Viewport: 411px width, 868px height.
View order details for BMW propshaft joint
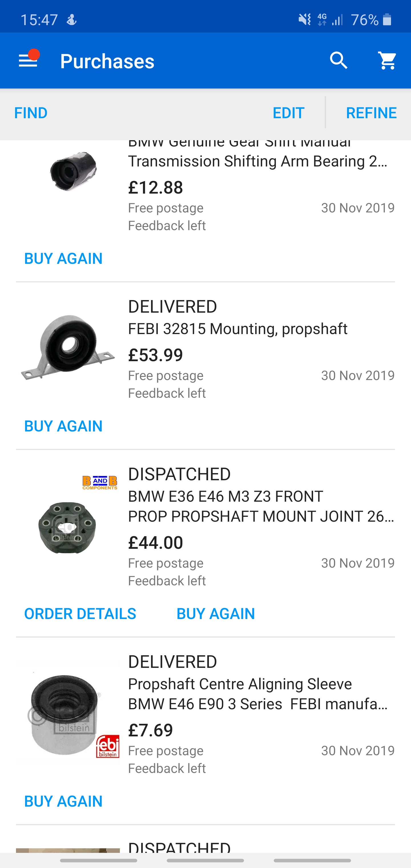click(80, 614)
